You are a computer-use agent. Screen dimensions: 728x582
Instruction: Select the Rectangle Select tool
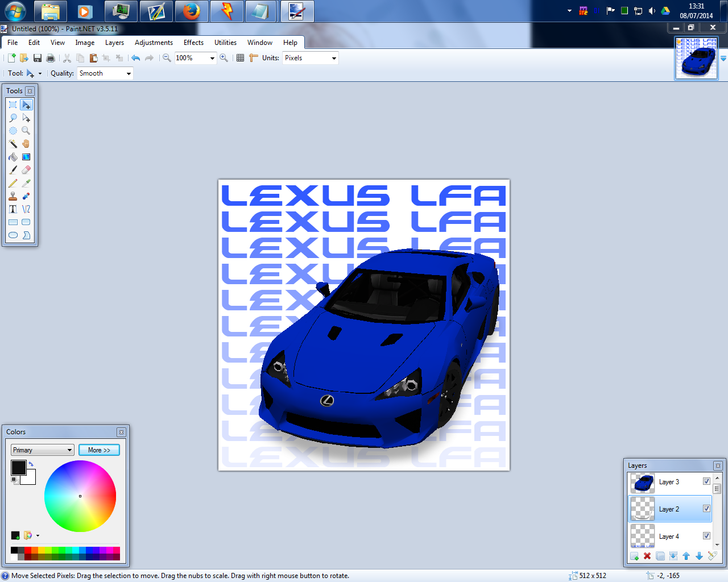[13, 105]
